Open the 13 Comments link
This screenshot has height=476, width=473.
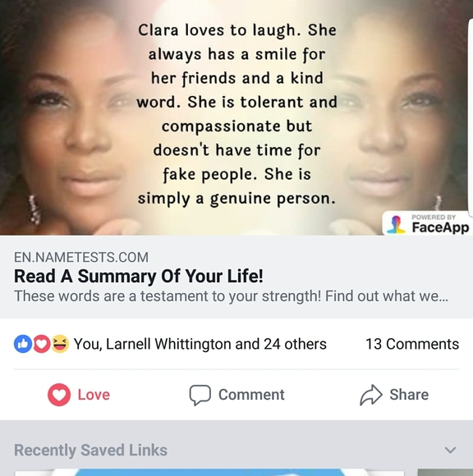pos(412,344)
